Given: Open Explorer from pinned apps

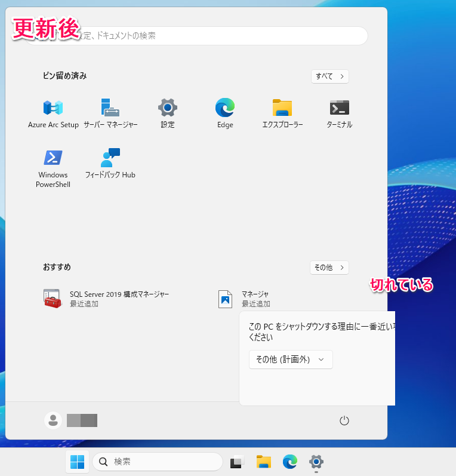Looking at the screenshot, I should (282, 113).
